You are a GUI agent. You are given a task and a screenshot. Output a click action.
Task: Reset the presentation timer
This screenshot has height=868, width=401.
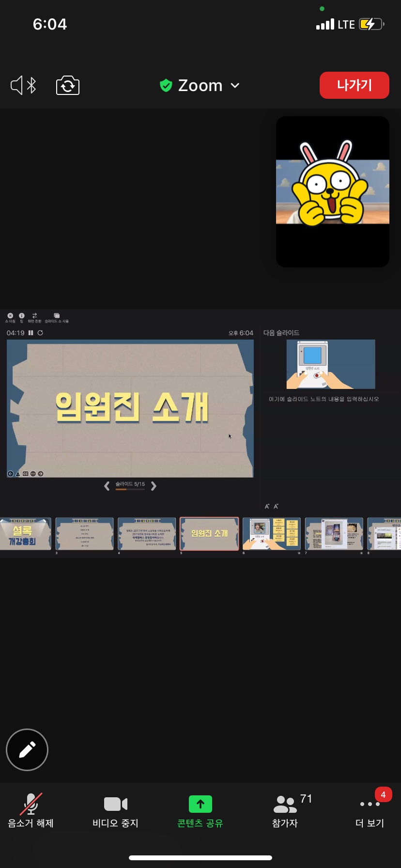click(40, 333)
